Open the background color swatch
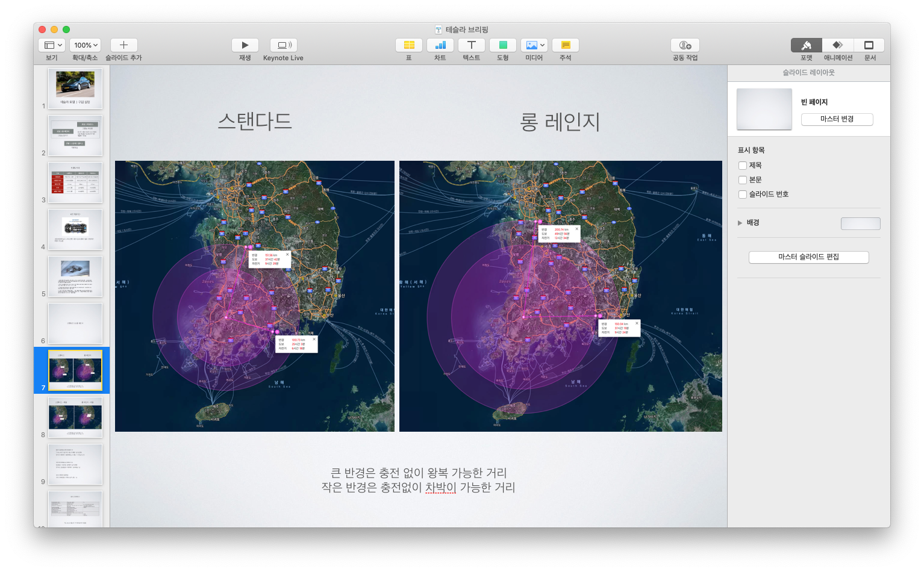The width and height of the screenshot is (924, 572). click(861, 223)
